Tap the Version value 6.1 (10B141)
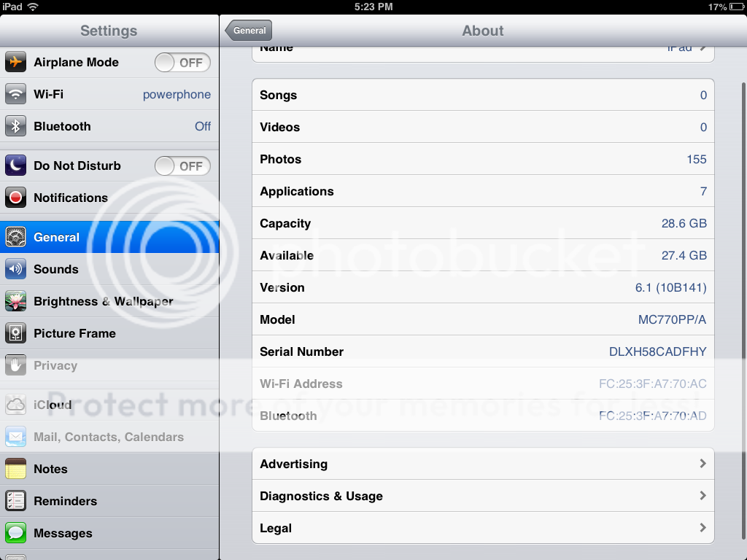The width and height of the screenshot is (747, 560). tap(671, 287)
